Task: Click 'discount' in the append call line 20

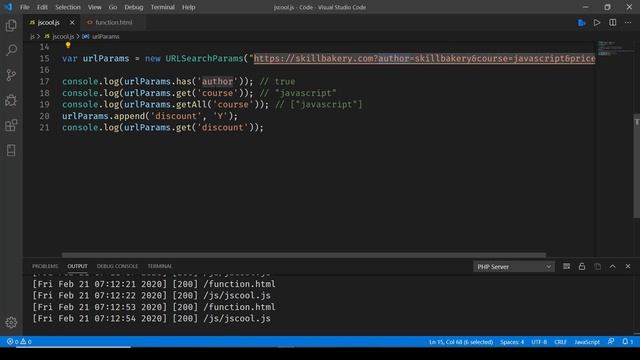Action: tap(176, 116)
